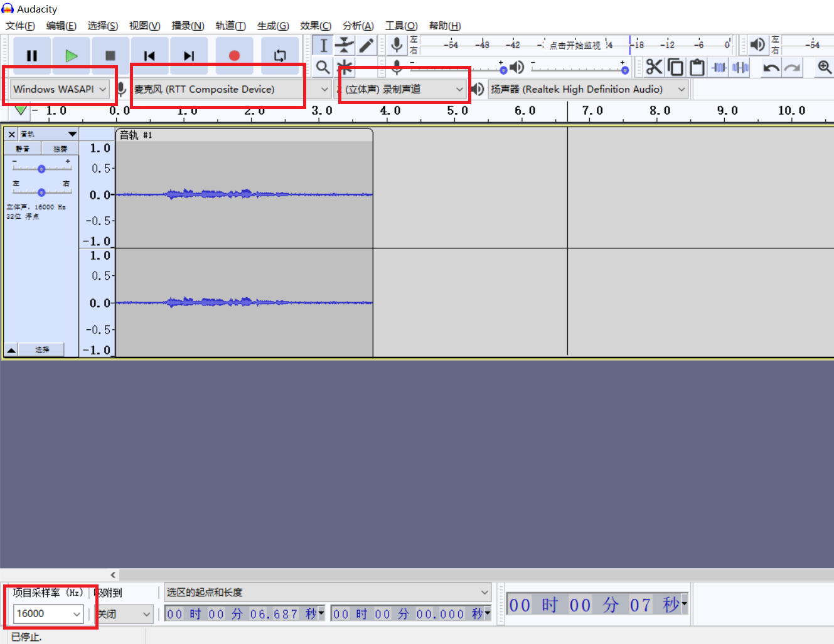Click the 已停止 status bar text

coord(26,636)
